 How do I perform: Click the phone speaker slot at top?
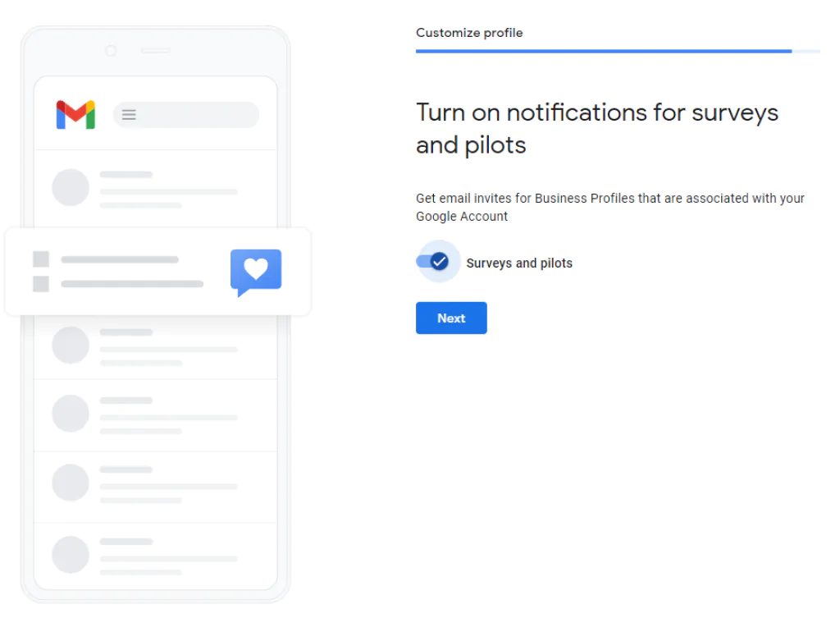[x=156, y=50]
